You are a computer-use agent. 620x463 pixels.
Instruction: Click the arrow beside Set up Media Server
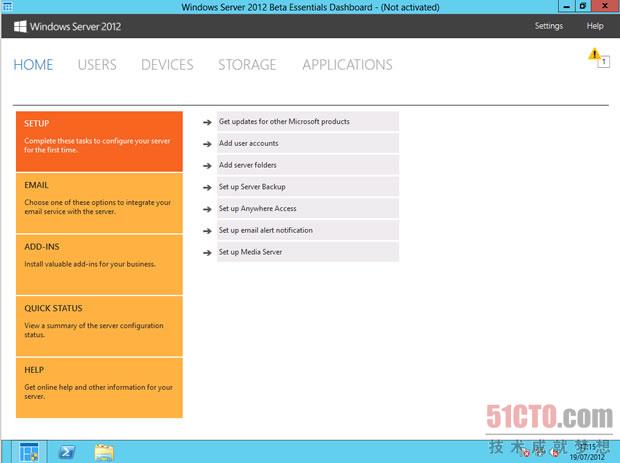coord(206,253)
